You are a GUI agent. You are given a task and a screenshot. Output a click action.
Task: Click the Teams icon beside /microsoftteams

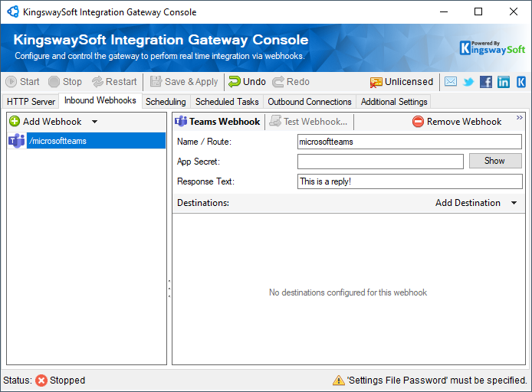click(x=17, y=141)
